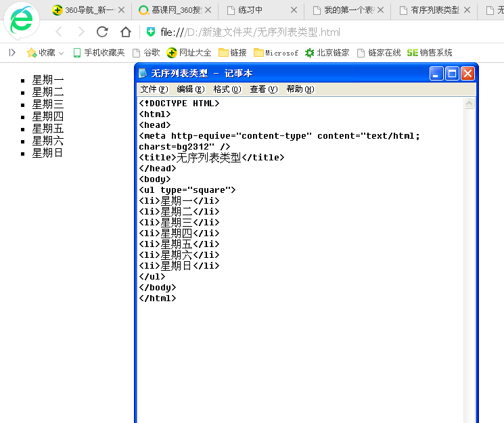Open the Microsof bookmark folder
The height and width of the screenshot is (423, 504).
(276, 53)
